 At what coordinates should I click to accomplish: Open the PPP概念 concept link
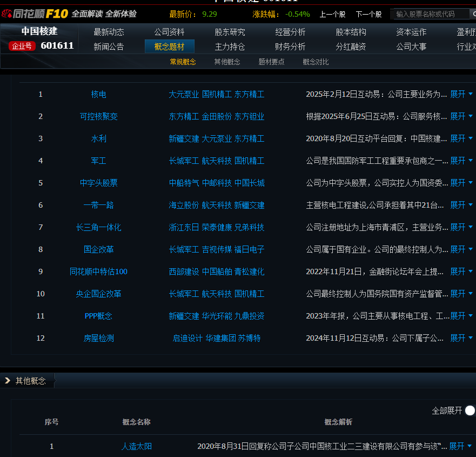pos(99,316)
